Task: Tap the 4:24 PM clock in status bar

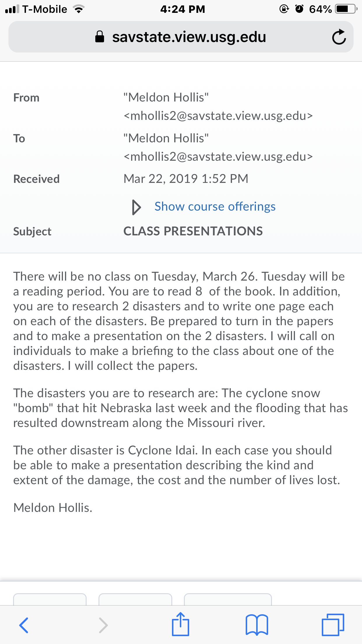Action: point(183,9)
